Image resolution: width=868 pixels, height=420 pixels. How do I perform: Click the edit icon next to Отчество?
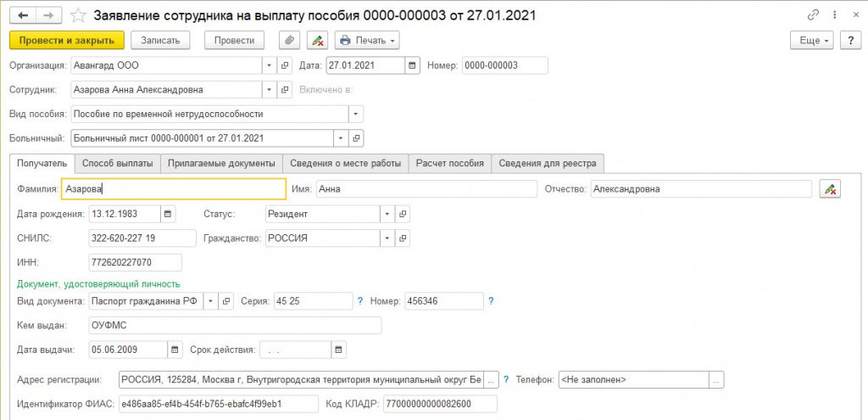[x=830, y=189]
